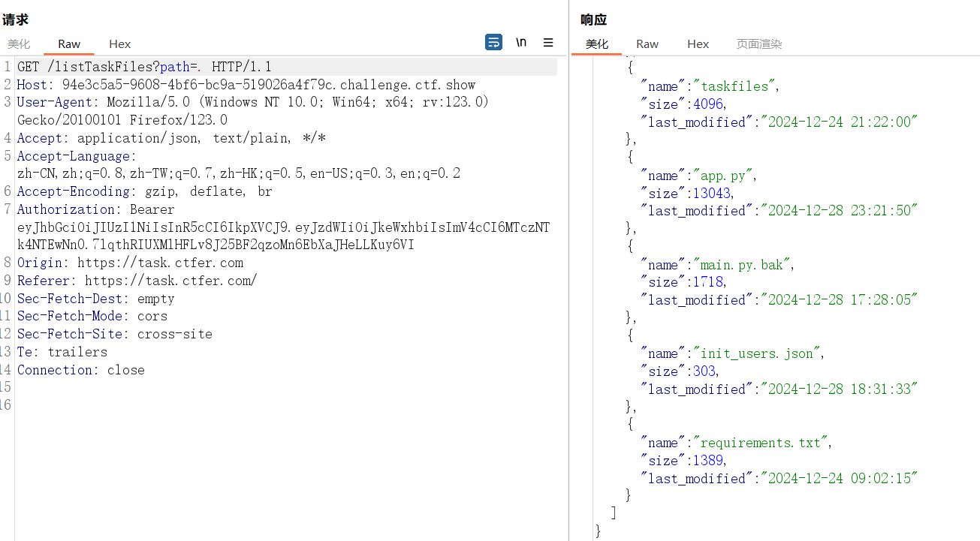The height and width of the screenshot is (541, 980).
Task: Select the request Hex tab
Action: (119, 44)
